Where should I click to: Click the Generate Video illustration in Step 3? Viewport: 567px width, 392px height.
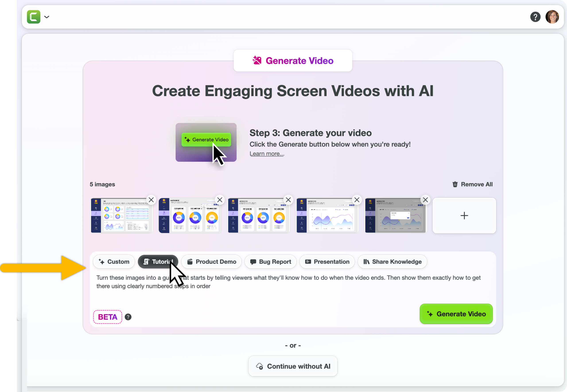pos(206,142)
